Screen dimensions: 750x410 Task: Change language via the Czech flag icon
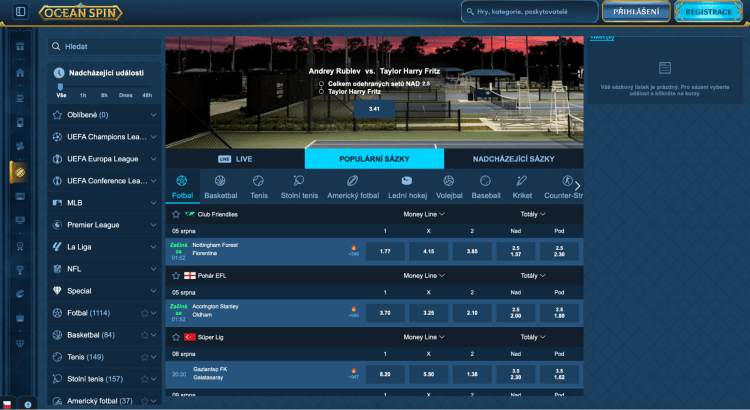pyautogui.click(x=7, y=405)
